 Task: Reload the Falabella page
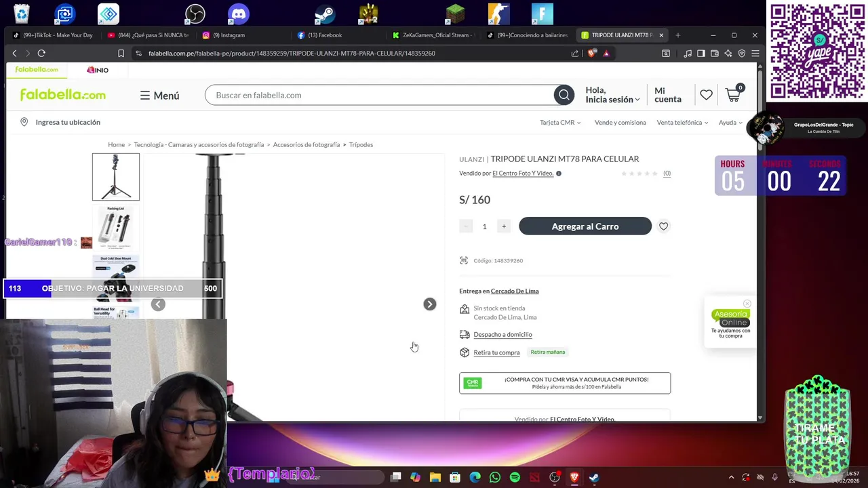(x=41, y=54)
